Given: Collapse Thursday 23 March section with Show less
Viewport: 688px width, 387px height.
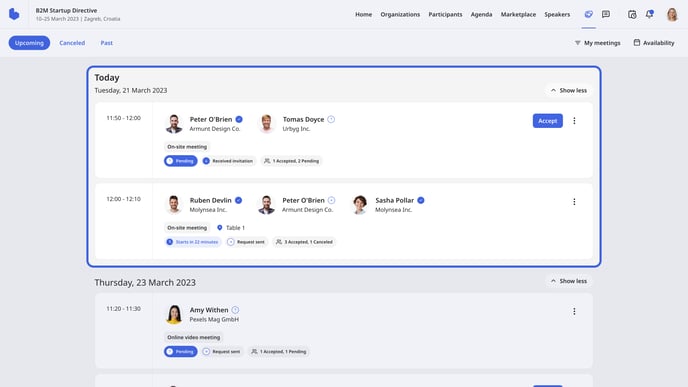Looking at the screenshot, I should tap(569, 281).
